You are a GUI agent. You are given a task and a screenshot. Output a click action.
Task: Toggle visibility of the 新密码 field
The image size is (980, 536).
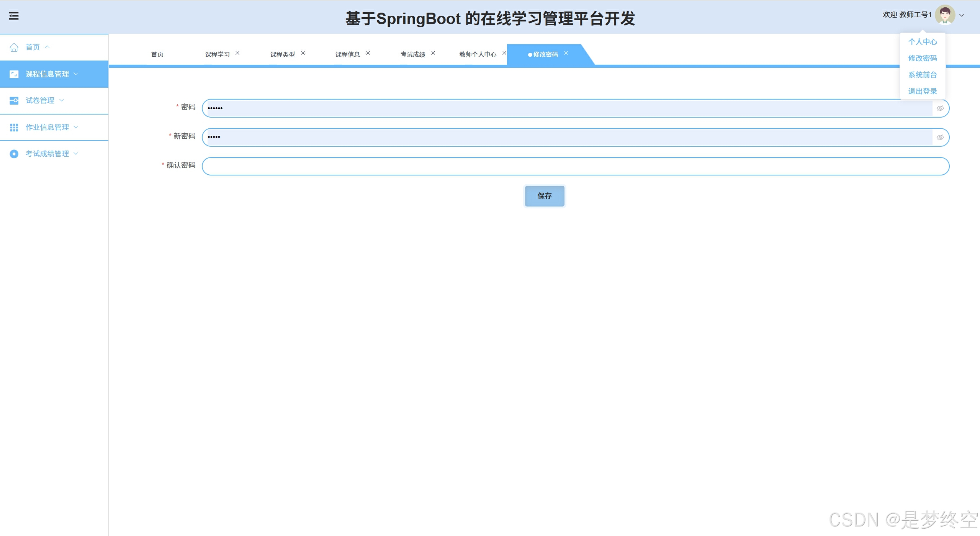click(x=940, y=138)
